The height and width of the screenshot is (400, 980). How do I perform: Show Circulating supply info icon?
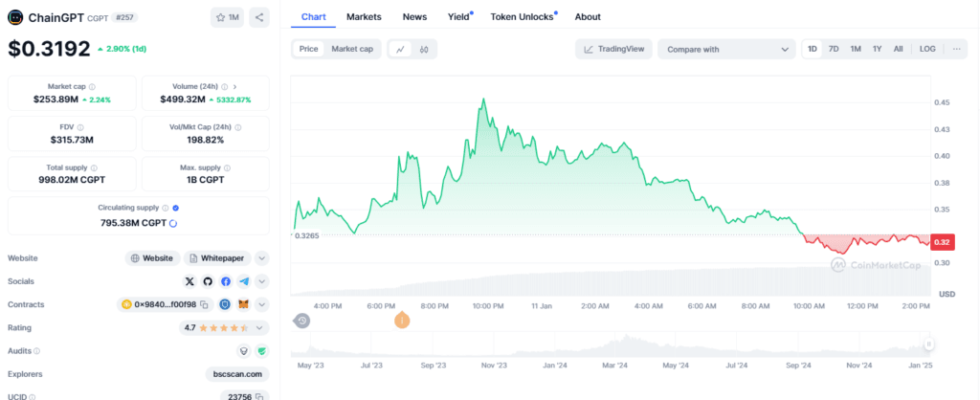pos(165,208)
